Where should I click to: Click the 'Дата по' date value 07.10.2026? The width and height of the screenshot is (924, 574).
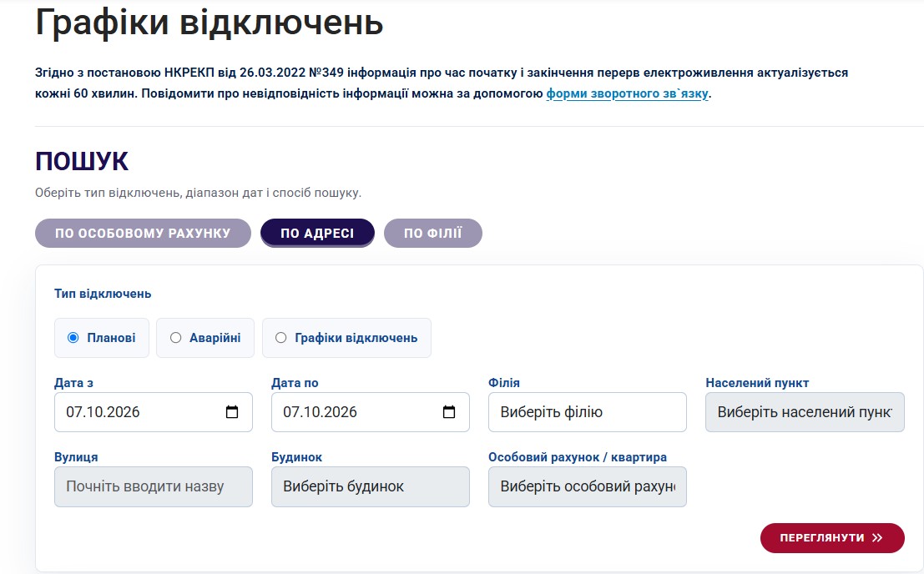(320, 412)
